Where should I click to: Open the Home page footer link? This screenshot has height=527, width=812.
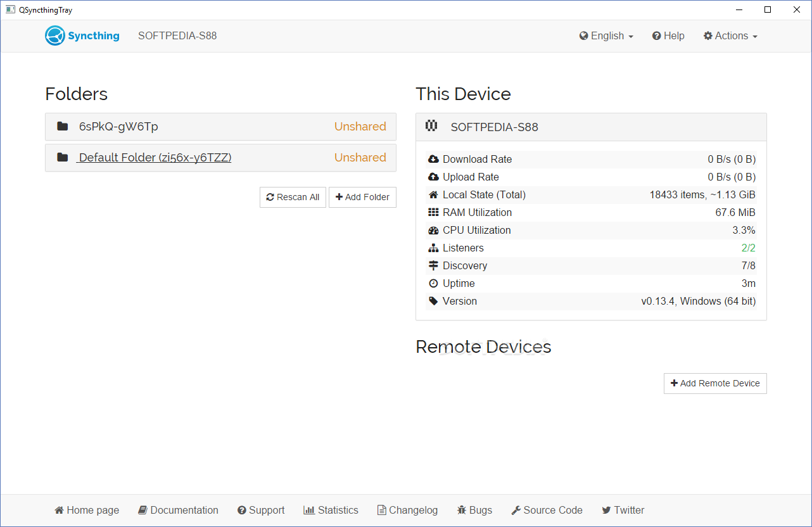pyautogui.click(x=87, y=510)
